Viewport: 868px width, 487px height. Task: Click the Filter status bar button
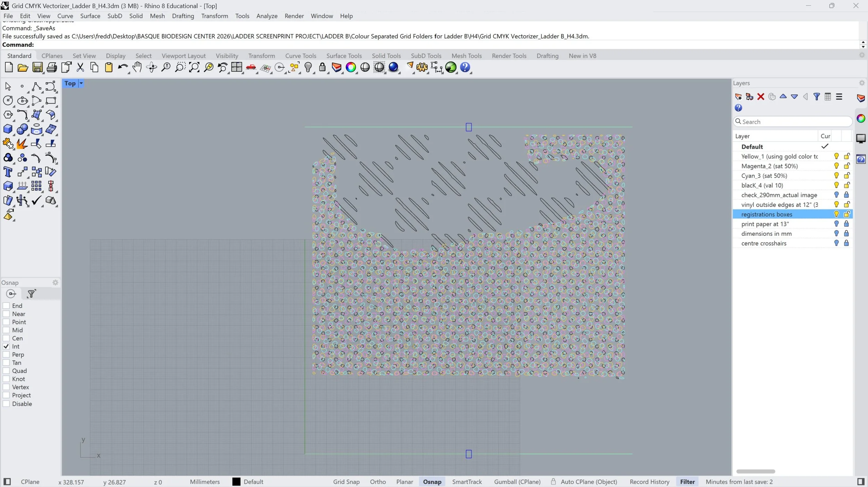[x=687, y=482]
